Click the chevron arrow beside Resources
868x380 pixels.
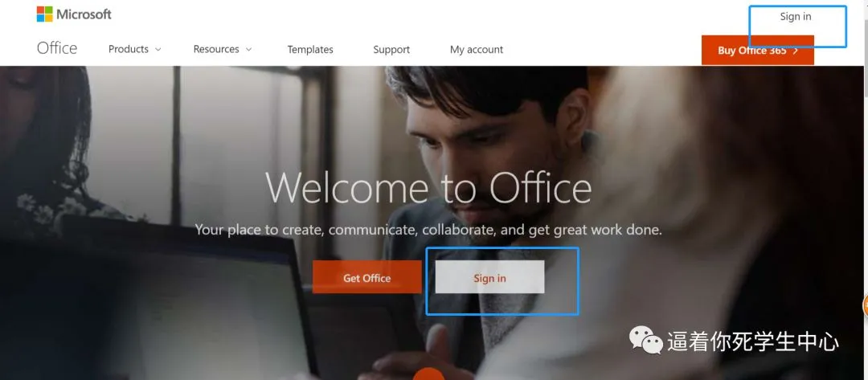point(248,49)
